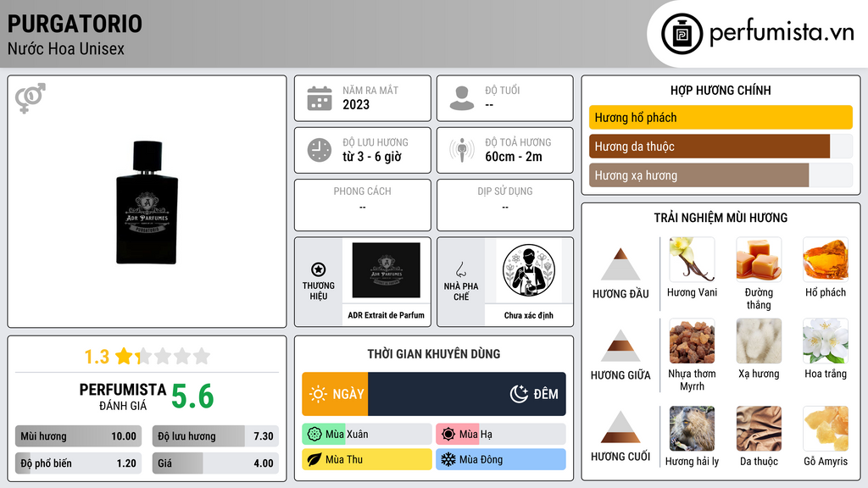The width and height of the screenshot is (868, 488).
Task: Click the Hương giữa pyramid icon
Action: 620,346
